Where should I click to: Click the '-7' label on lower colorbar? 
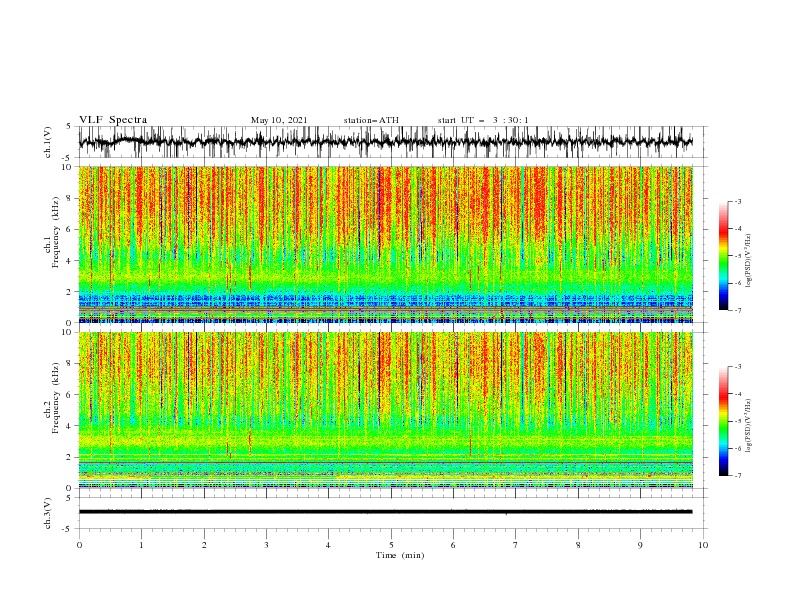738,476
